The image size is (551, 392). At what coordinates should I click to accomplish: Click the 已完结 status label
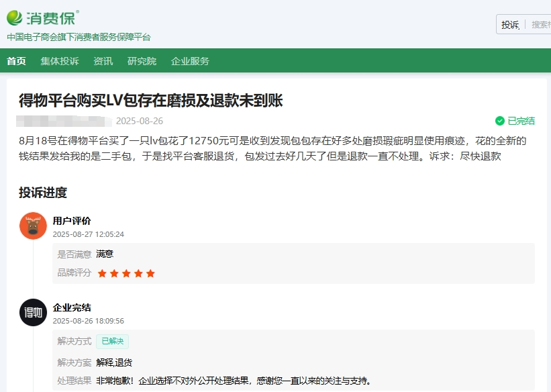521,121
